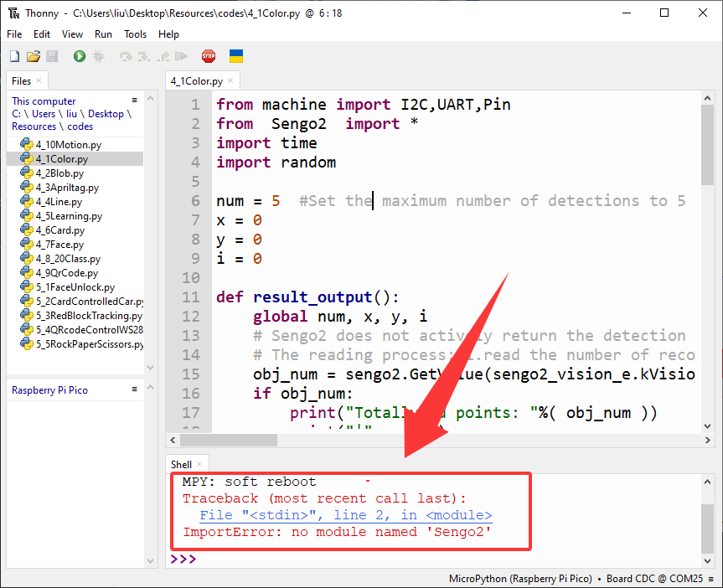The image size is (723, 588).
Task: Navigate to liu folder in breadcrumb
Action: point(71,114)
